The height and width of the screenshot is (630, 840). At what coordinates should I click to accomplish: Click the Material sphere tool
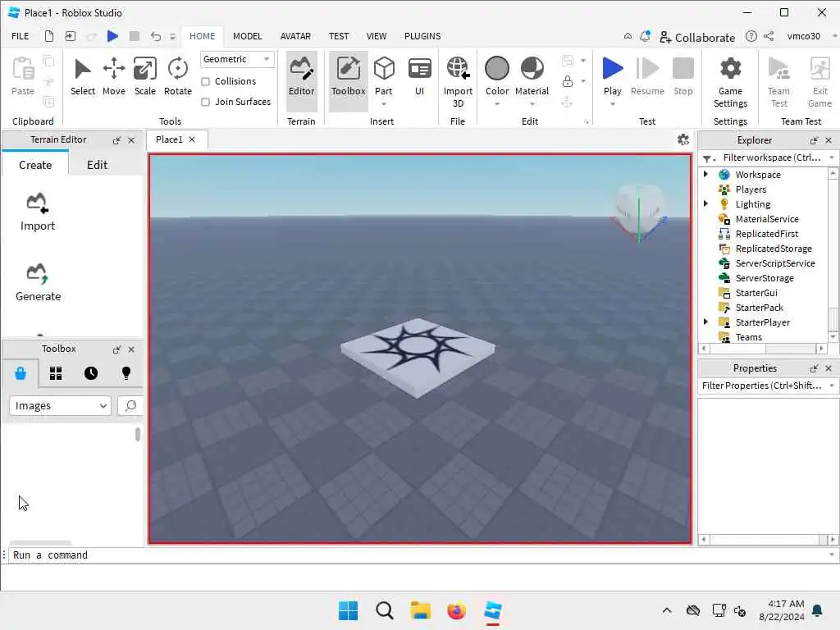[x=532, y=69]
